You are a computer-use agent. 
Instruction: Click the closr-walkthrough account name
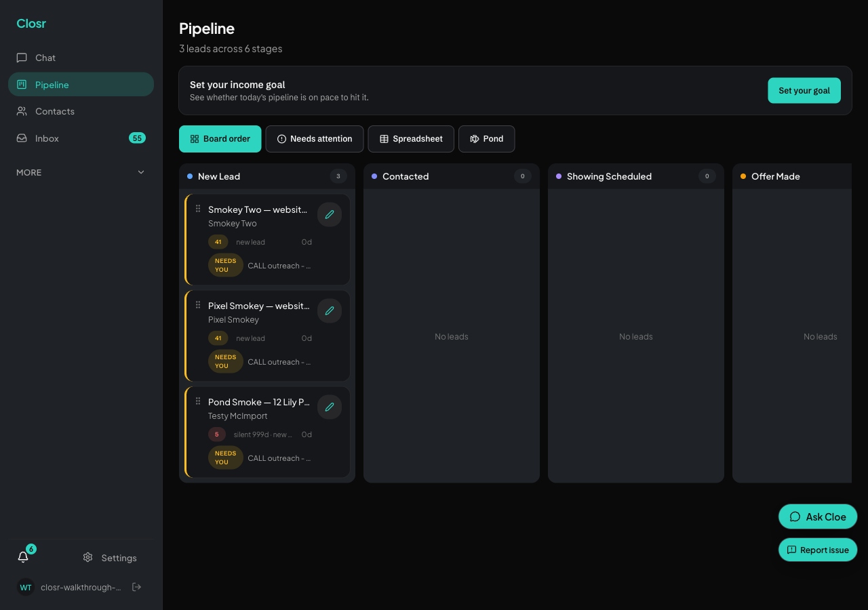(x=81, y=587)
